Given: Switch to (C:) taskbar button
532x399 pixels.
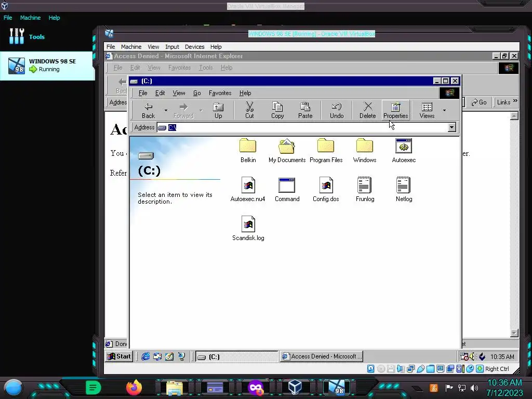Looking at the screenshot, I should 236,356.
